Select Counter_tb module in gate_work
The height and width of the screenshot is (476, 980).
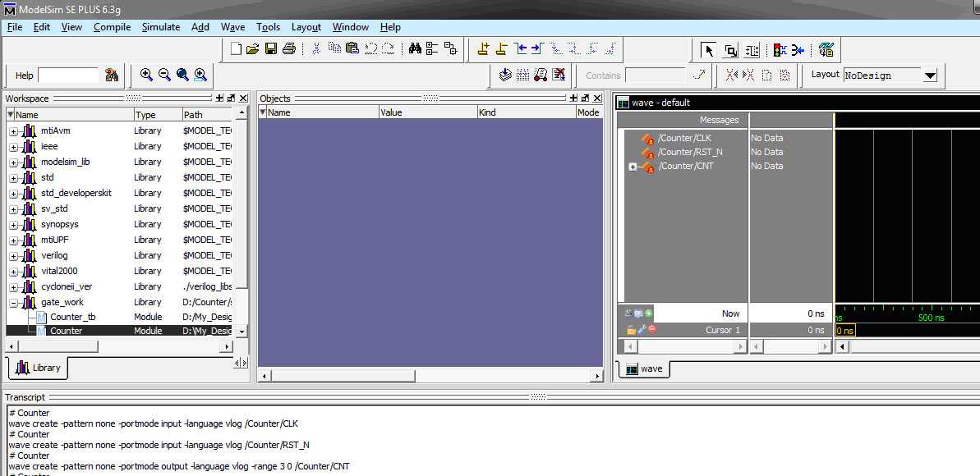pos(72,317)
